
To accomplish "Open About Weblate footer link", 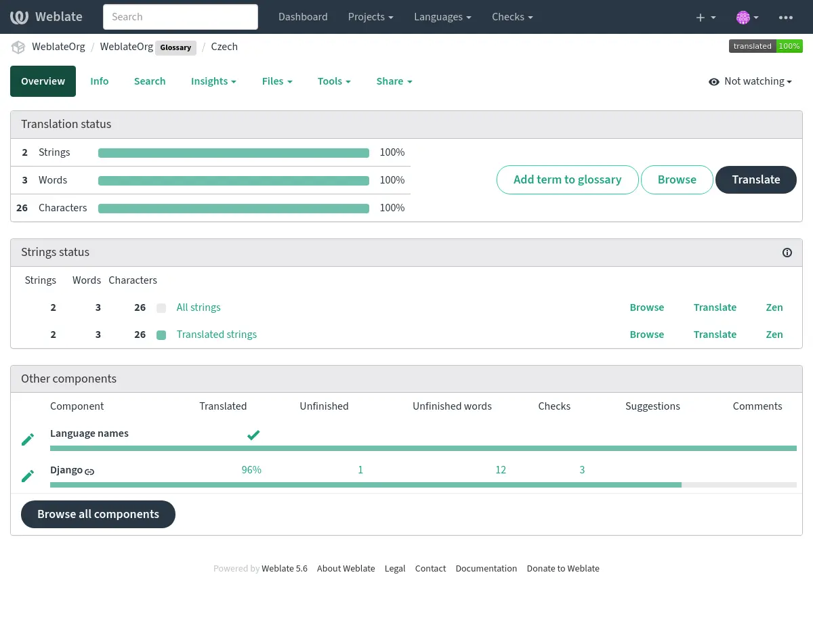I will click(346, 569).
